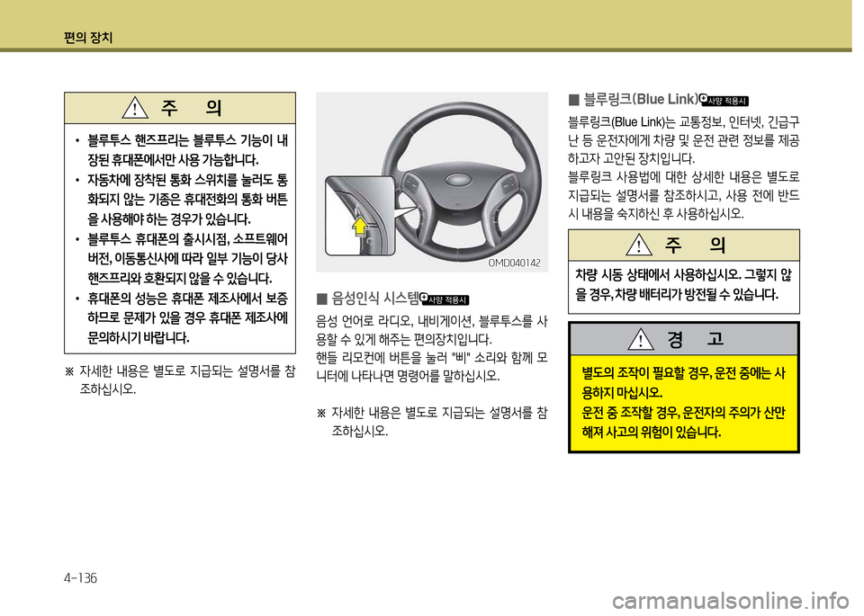Click the yellow arrow in the inset image
Screen dimensions: 864x616
(360, 225)
